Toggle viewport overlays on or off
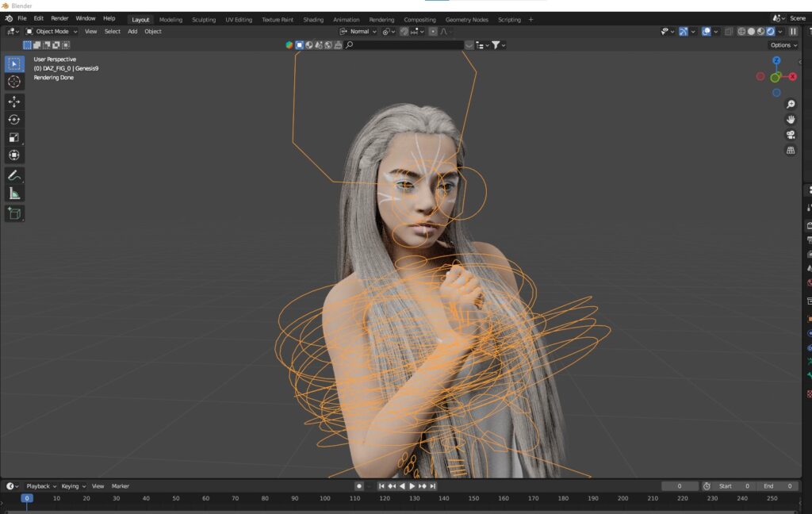The width and height of the screenshot is (812, 514). pyautogui.click(x=707, y=32)
